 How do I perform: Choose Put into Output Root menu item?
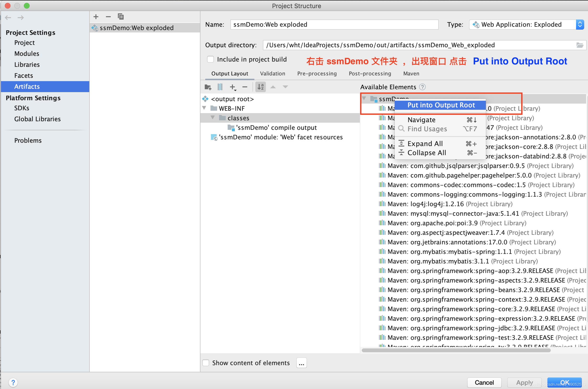point(441,105)
